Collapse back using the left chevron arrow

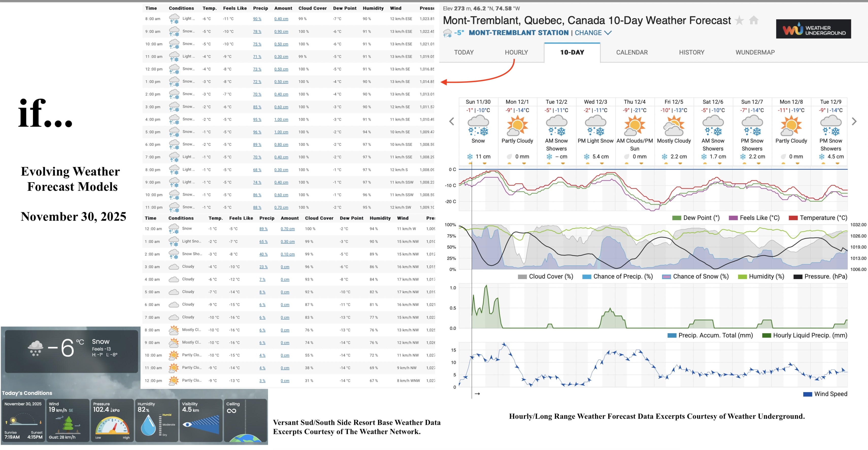[452, 121]
